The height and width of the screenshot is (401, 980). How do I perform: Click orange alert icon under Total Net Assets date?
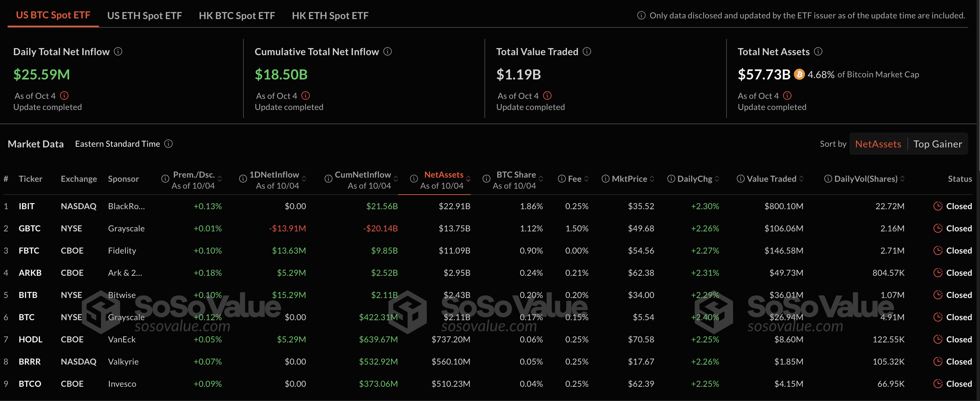[787, 95]
